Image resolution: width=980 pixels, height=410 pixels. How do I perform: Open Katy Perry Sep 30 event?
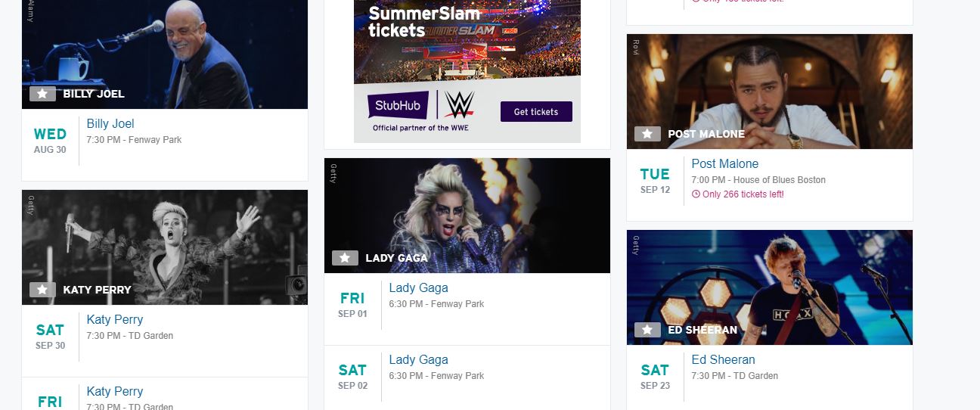pyautogui.click(x=115, y=320)
